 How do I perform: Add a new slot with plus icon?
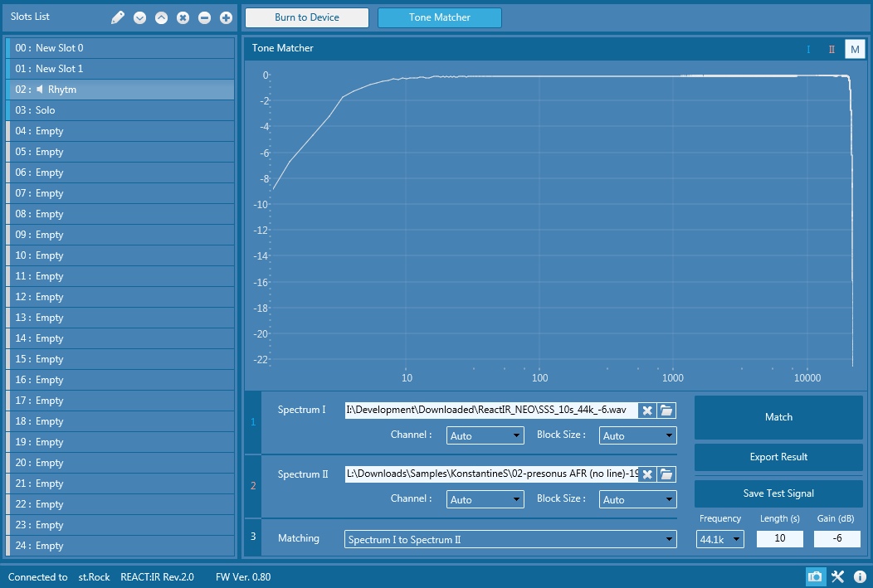[226, 17]
